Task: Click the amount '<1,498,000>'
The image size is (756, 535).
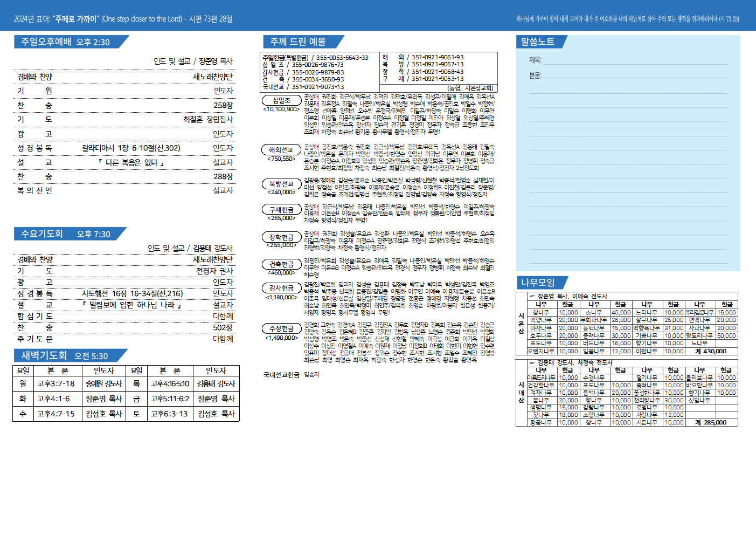Action: [281, 338]
